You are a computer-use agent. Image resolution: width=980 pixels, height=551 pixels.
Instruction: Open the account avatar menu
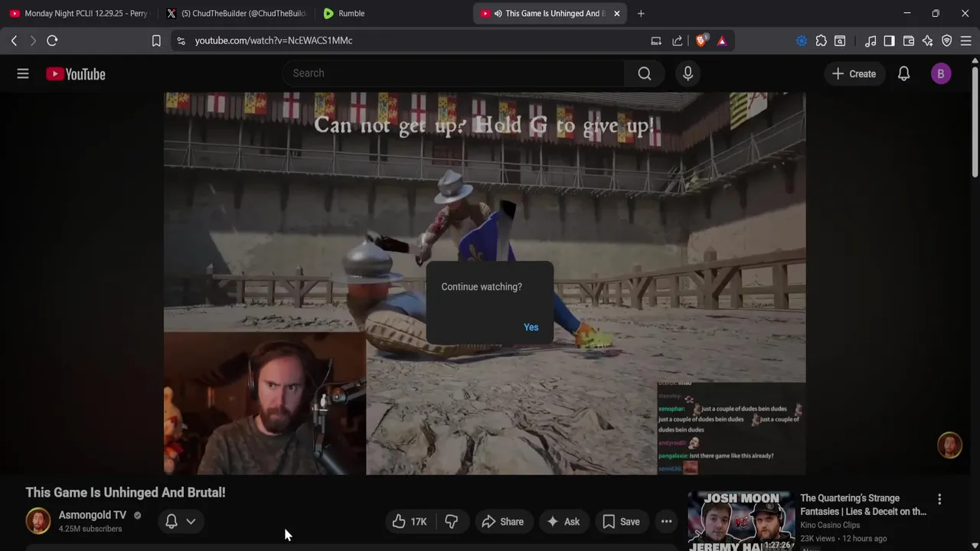tap(941, 73)
